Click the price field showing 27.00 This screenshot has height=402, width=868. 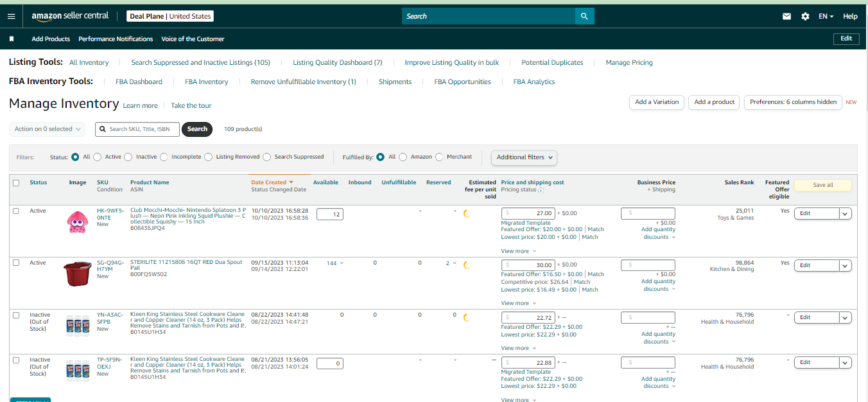(x=528, y=213)
